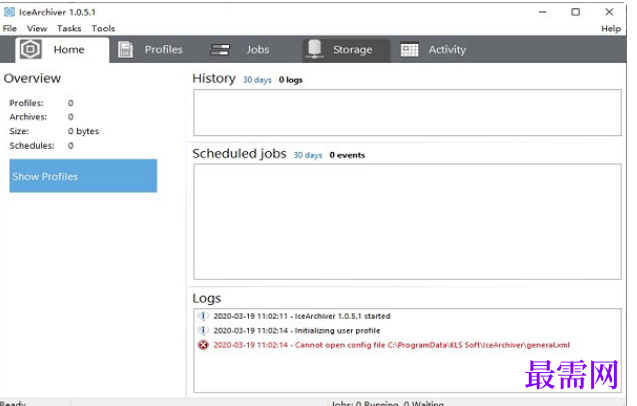Open the Tools menu
The height and width of the screenshot is (406, 637).
pyautogui.click(x=103, y=28)
